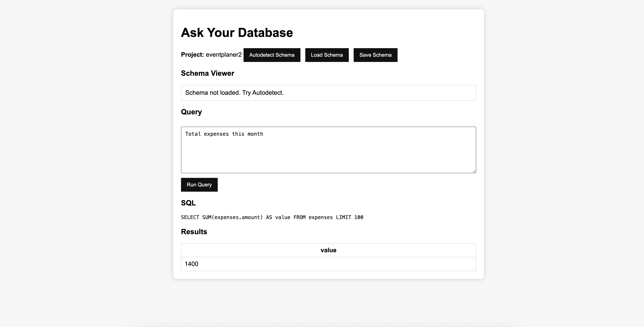Click the Results section heading
Screen dimensions: 644x327
(x=194, y=232)
